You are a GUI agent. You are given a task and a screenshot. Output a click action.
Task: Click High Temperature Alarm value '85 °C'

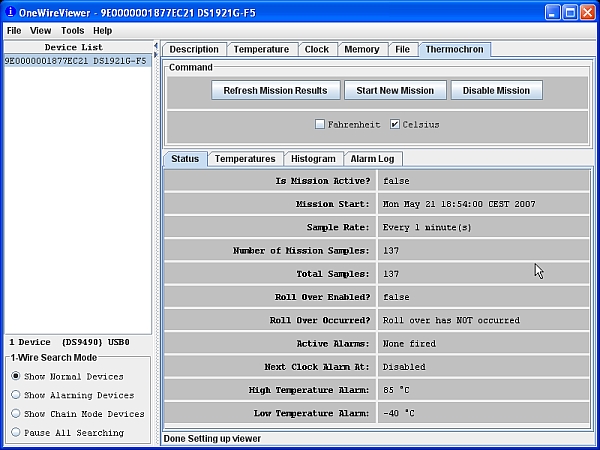[396, 390]
